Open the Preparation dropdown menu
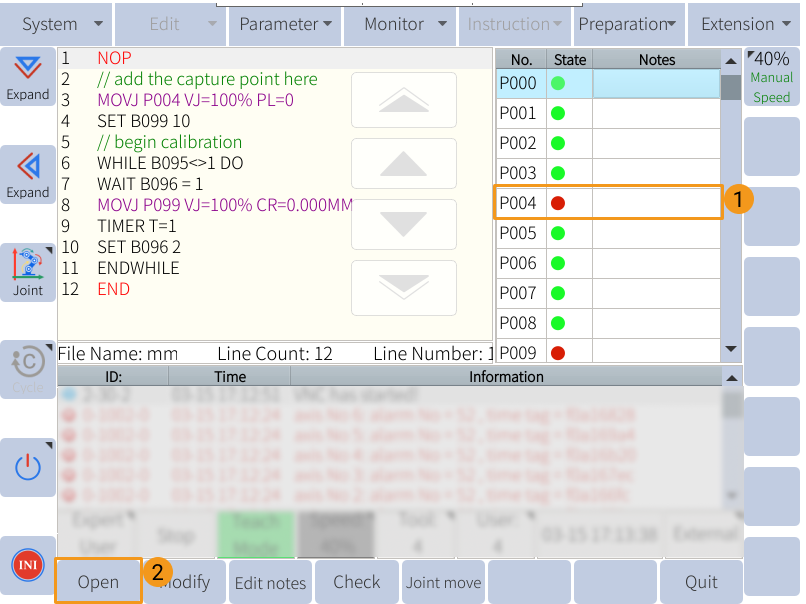Screen dimensions: 806x604 point(627,24)
